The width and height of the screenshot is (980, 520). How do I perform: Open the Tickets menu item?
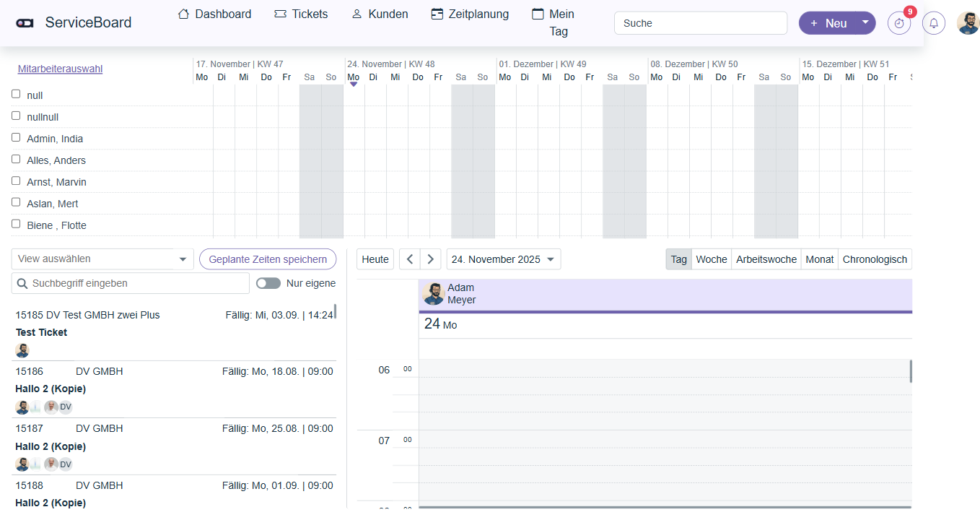pos(301,14)
